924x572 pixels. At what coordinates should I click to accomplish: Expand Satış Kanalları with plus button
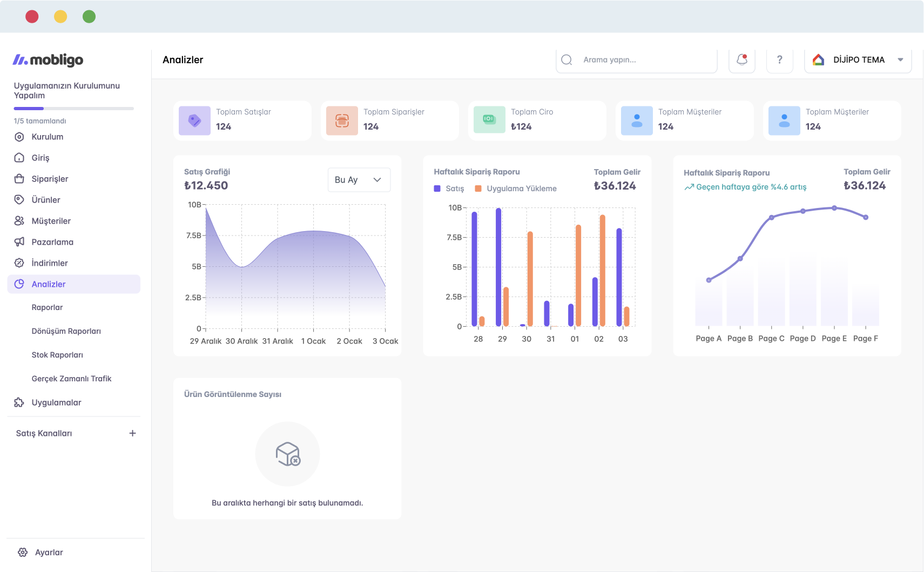coord(132,433)
